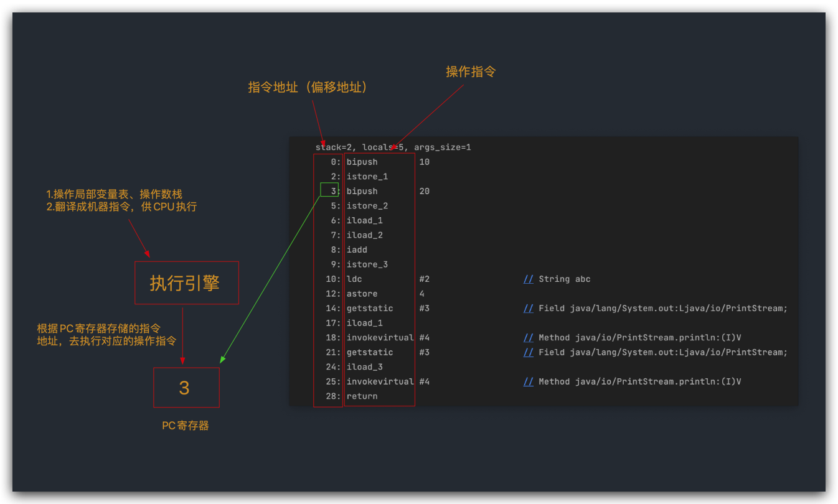
Task: Click the istore_3 instruction at offset 9
Action: click(x=367, y=264)
